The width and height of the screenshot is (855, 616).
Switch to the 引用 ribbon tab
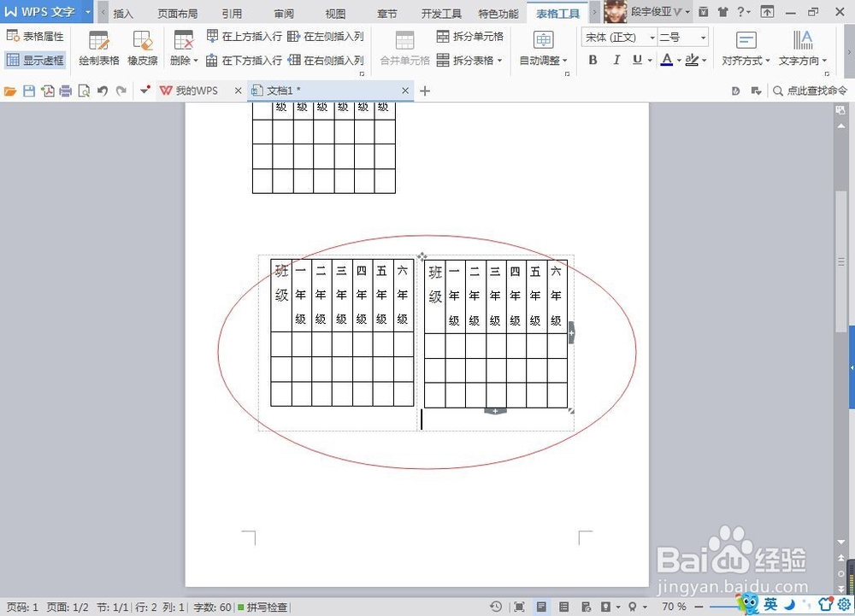coord(232,14)
